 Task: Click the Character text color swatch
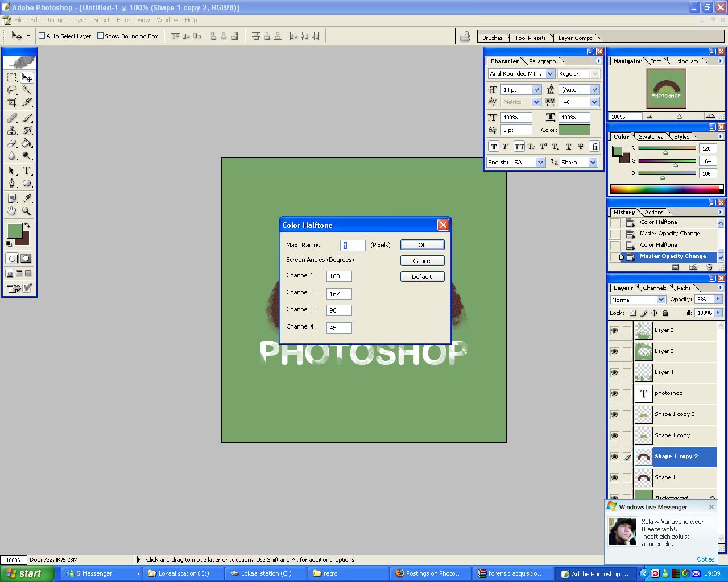tap(574, 130)
